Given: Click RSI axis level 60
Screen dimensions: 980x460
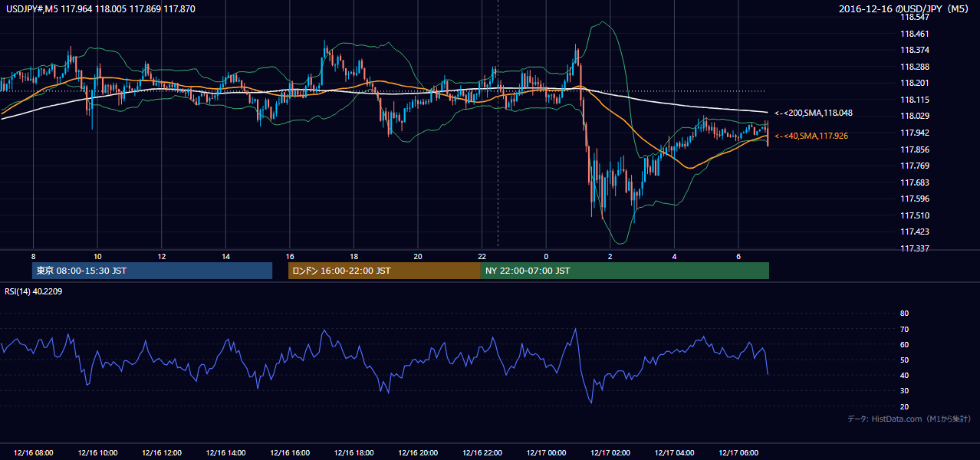Looking at the screenshot, I should [904, 344].
